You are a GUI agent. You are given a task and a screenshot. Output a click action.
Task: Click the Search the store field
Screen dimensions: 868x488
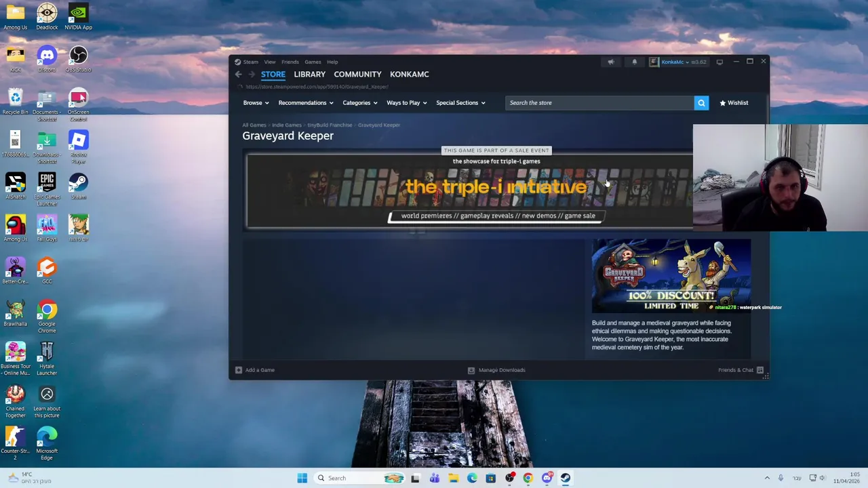tap(599, 103)
